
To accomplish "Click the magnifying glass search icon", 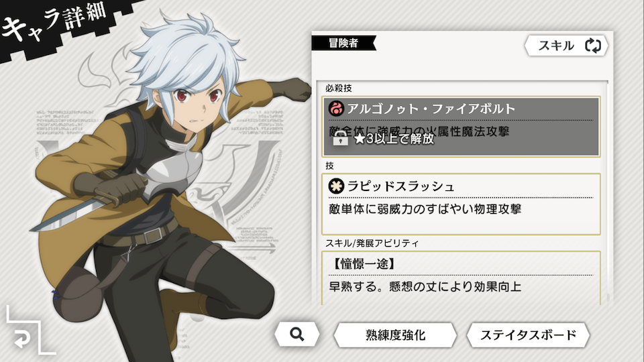I will coord(297,335).
